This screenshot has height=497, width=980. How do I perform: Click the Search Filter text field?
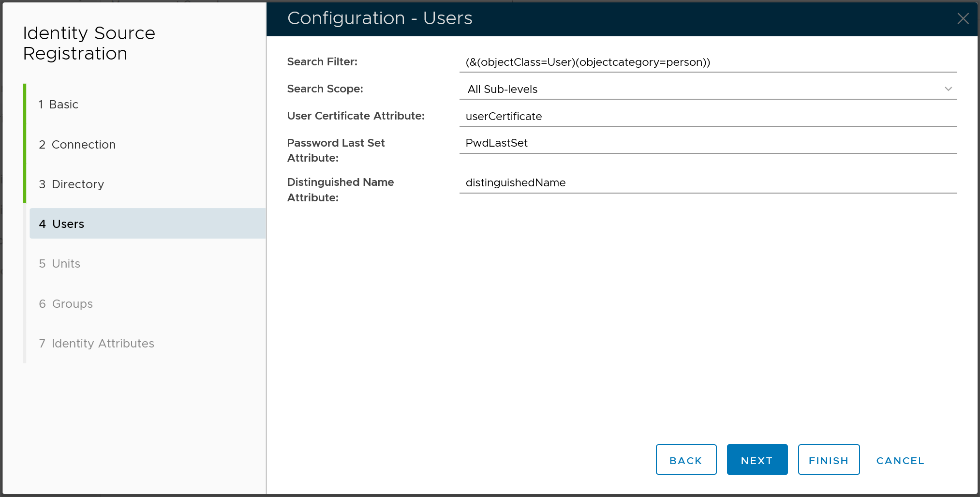tap(707, 62)
